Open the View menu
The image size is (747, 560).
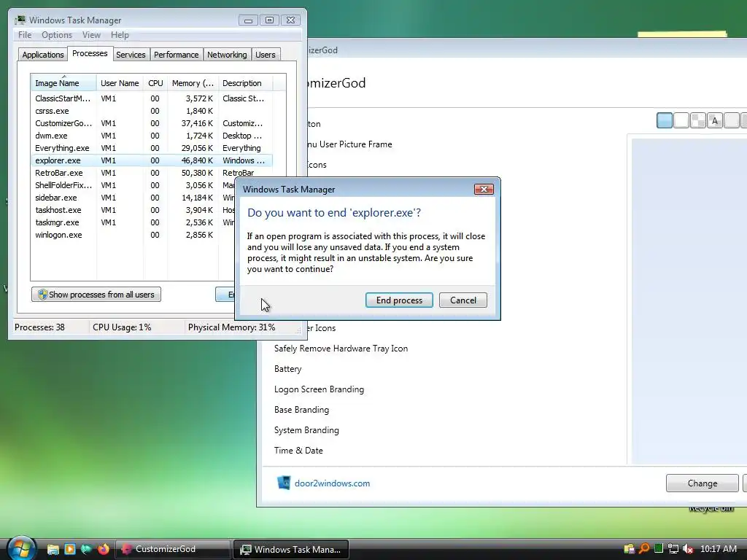click(91, 35)
